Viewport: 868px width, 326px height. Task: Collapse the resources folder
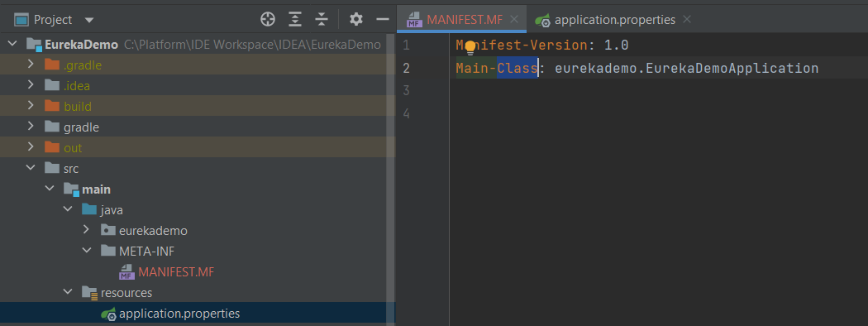(x=68, y=292)
